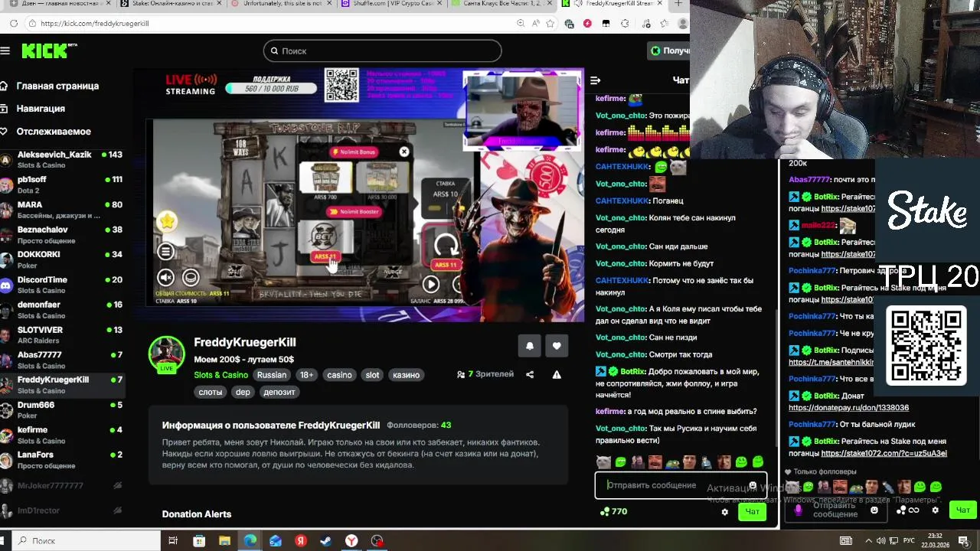Screen dimensions: 980x551
Task: Click the yellow star icon in stream
Action: [167, 222]
